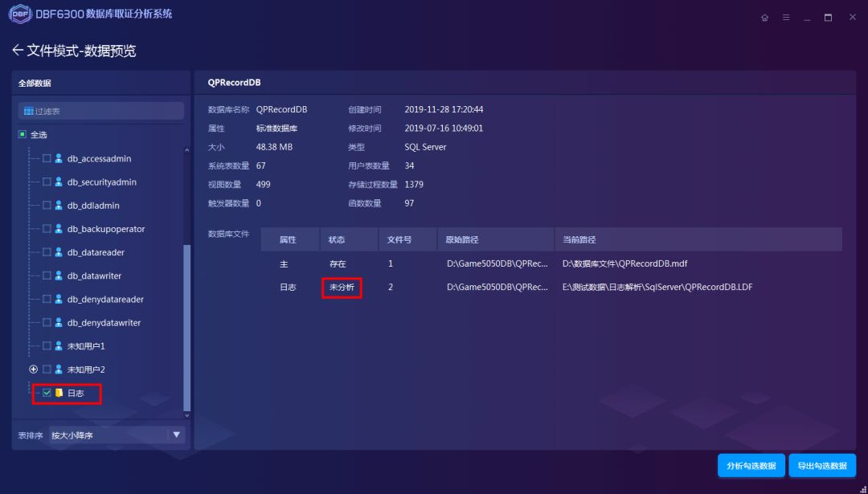Check the db_accessadmin checkbox

tap(47, 159)
